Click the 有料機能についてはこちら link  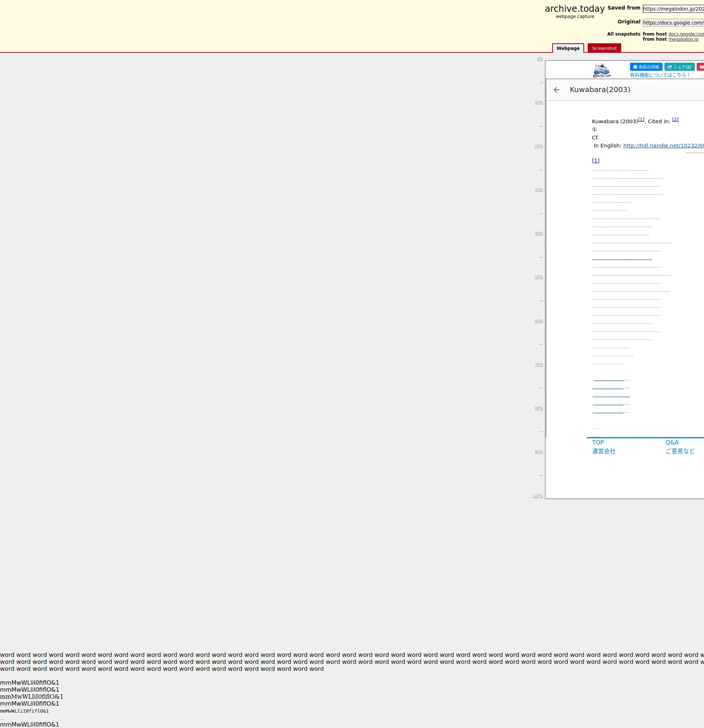659,75
